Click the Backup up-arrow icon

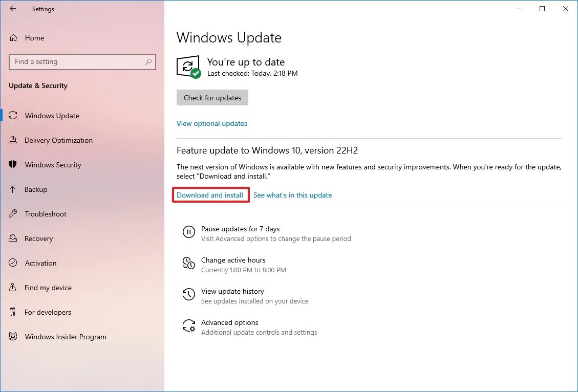pyautogui.click(x=13, y=189)
